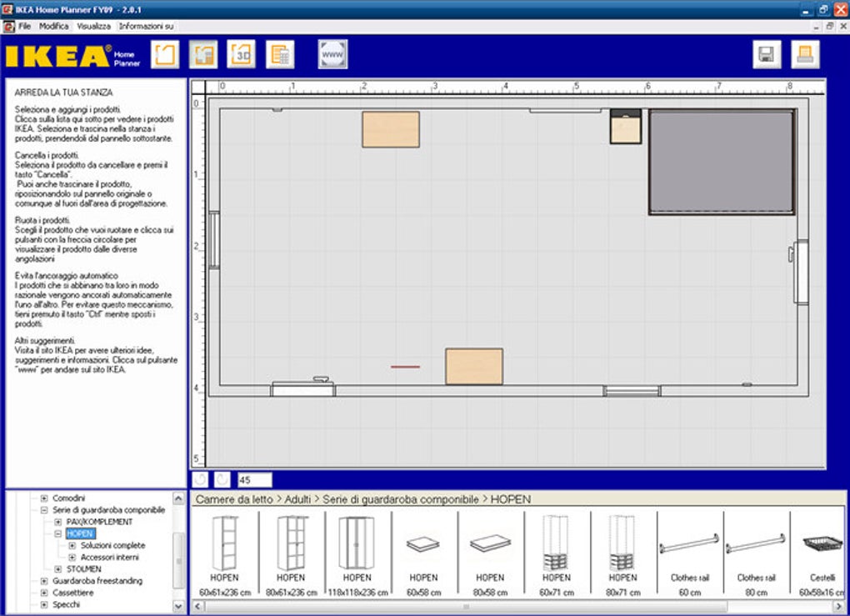Select the Specchi tree item
This screenshot has height=616, width=850.
[66, 604]
